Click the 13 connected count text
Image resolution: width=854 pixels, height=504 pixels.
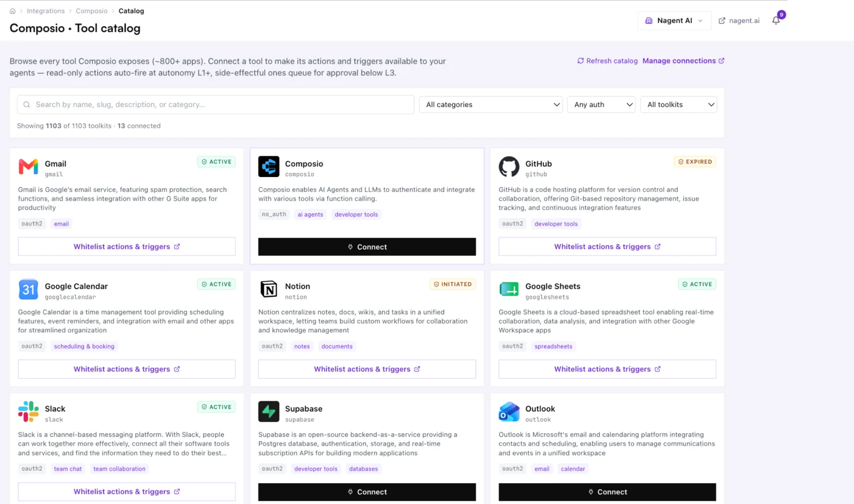coord(139,126)
